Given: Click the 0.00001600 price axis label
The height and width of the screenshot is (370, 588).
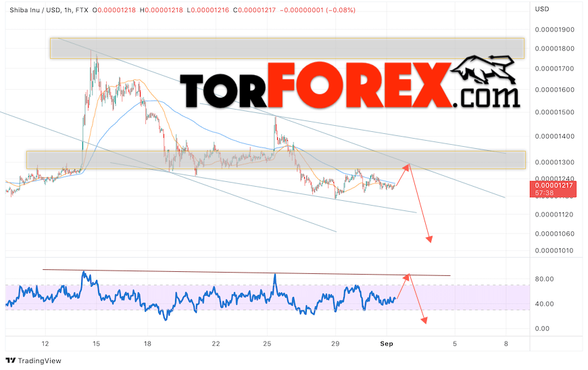Looking at the screenshot, I should tap(554, 90).
